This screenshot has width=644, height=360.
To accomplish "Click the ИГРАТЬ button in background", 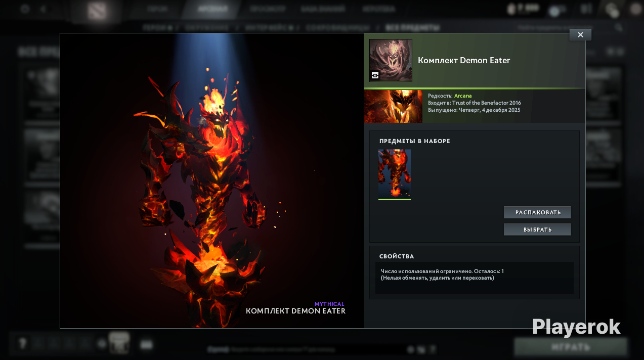I will point(571,347).
